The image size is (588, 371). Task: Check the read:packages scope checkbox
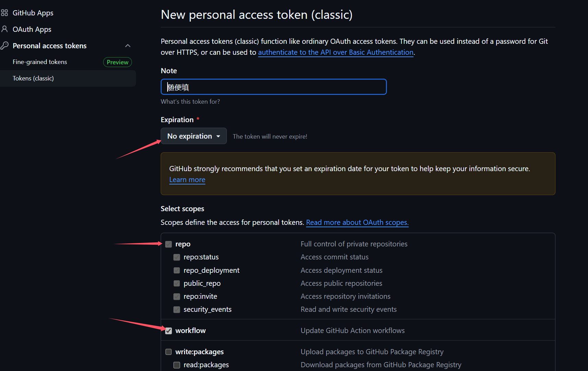[x=177, y=365]
